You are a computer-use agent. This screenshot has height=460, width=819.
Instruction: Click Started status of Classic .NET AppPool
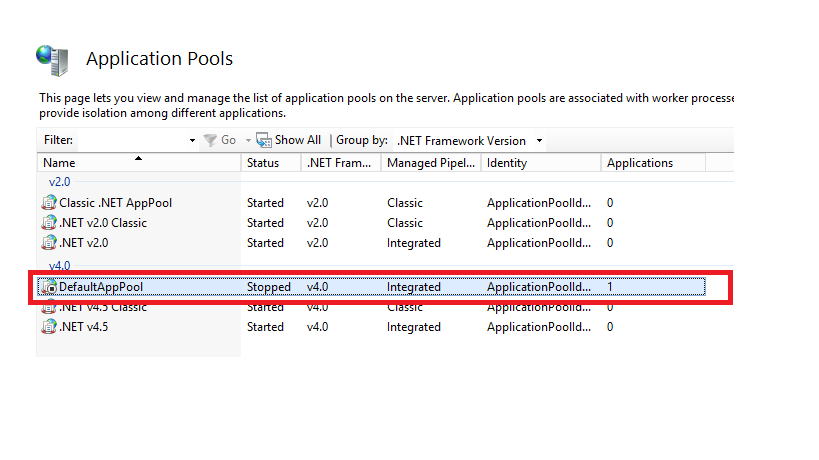265,203
